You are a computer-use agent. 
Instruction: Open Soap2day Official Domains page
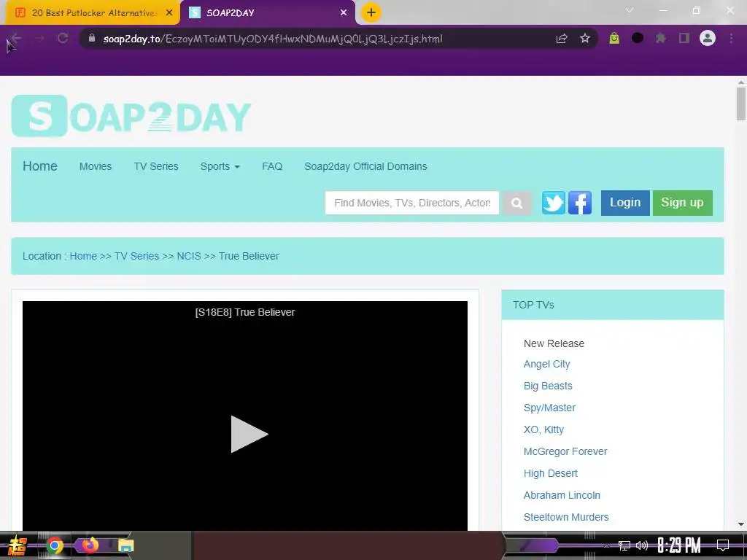365,167
